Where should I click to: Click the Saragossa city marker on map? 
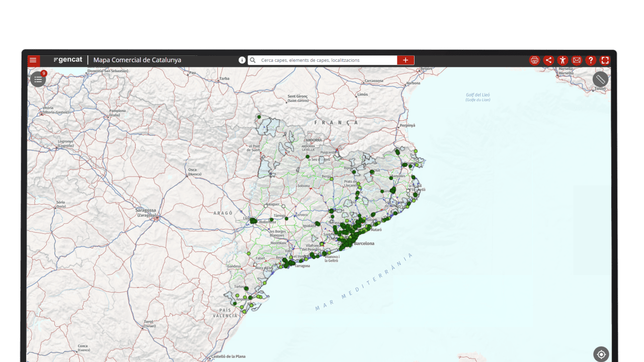(x=157, y=218)
